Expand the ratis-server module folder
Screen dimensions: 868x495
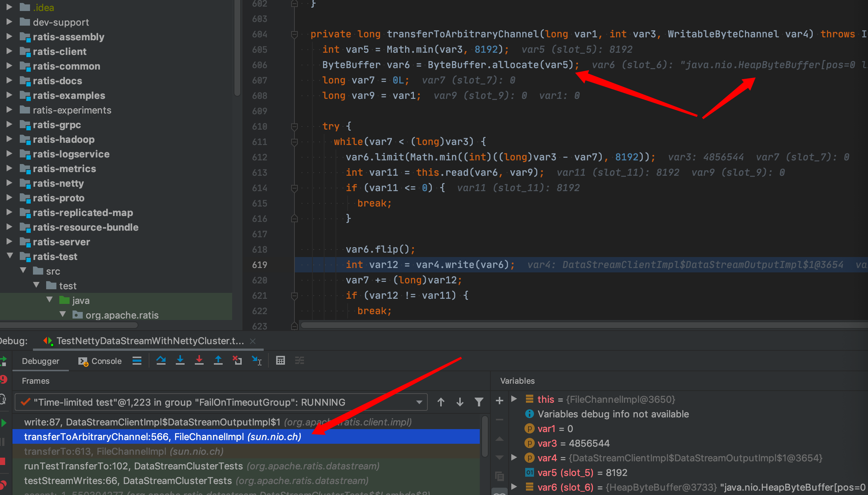pyautogui.click(x=10, y=242)
